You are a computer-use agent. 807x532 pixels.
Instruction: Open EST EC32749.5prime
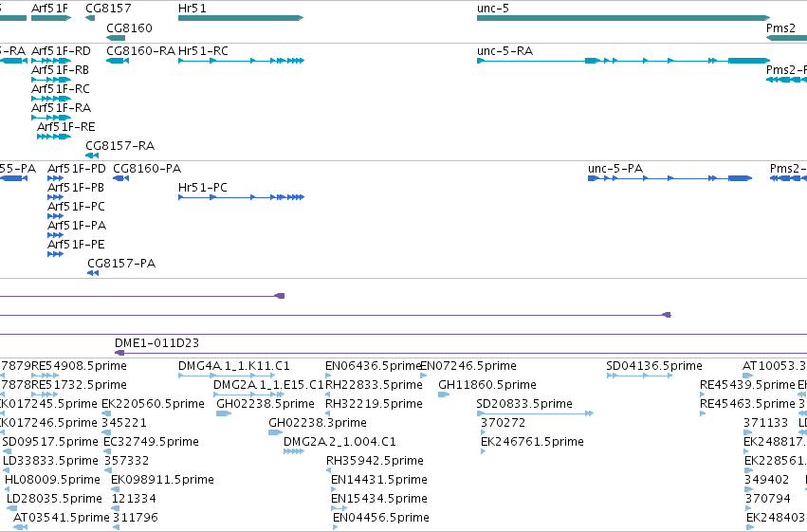pos(151,442)
